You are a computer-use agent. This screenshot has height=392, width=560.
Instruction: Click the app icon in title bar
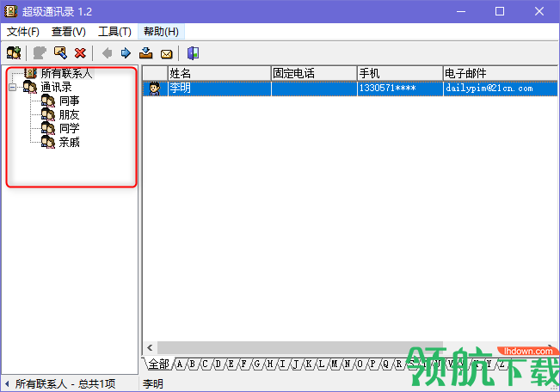click(10, 11)
